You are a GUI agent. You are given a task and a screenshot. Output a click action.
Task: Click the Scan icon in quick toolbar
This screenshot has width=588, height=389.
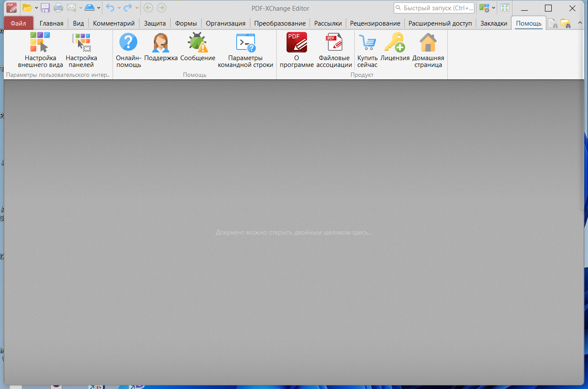90,8
